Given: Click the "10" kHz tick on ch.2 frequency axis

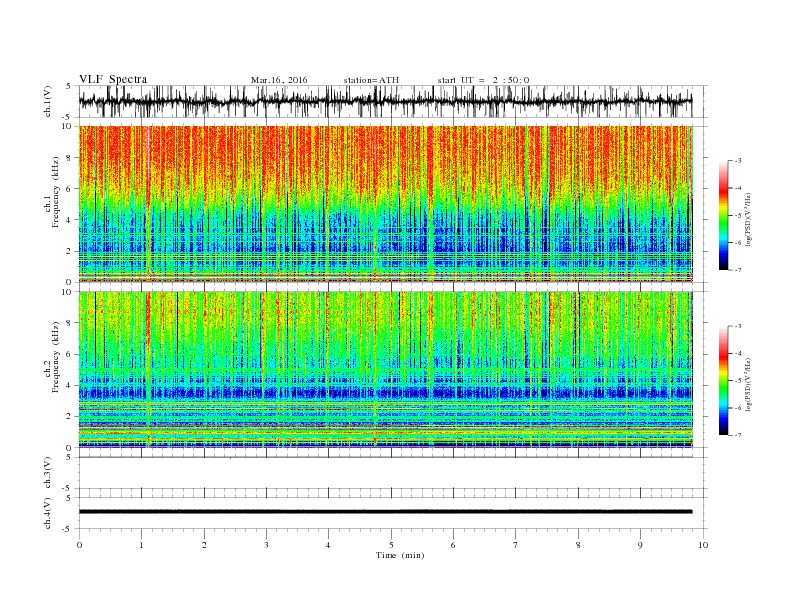Looking at the screenshot, I should (68, 292).
